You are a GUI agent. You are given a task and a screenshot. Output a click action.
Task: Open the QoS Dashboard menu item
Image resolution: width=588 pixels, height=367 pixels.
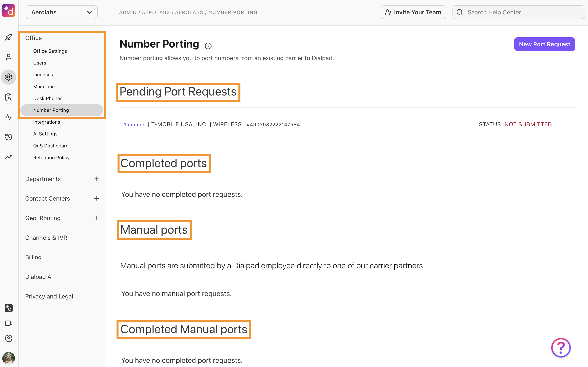(51, 146)
